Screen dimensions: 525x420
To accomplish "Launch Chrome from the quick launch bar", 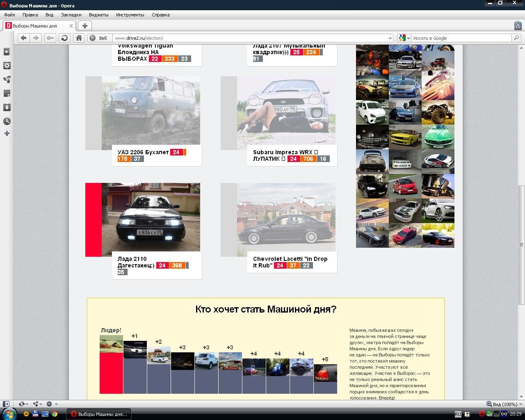I will pos(55,414).
